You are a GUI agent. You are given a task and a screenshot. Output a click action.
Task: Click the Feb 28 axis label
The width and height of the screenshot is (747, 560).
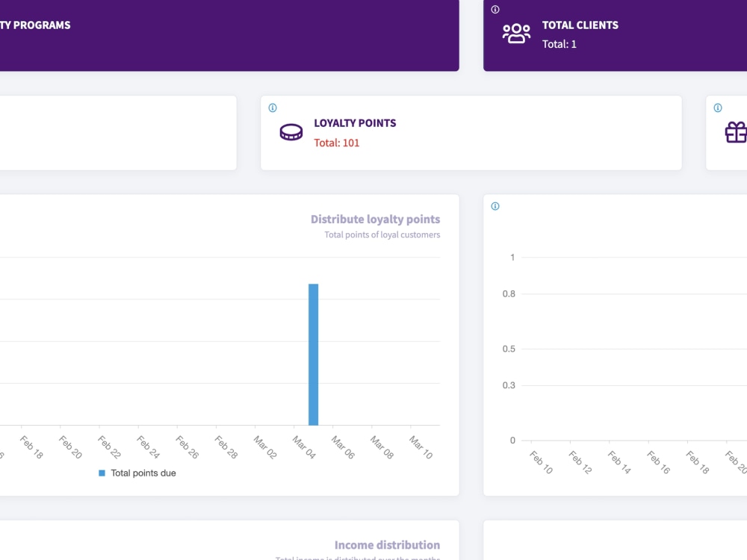tap(226, 447)
